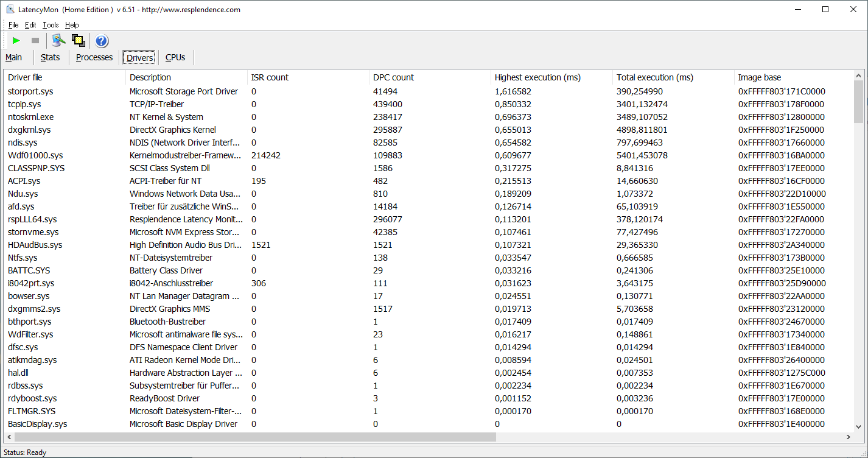Select the i8042prt.sys driver row

pyautogui.click(x=429, y=283)
